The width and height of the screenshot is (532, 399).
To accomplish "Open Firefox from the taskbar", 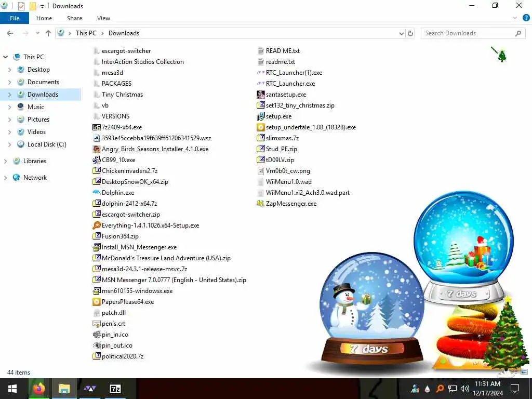I will coord(38,389).
